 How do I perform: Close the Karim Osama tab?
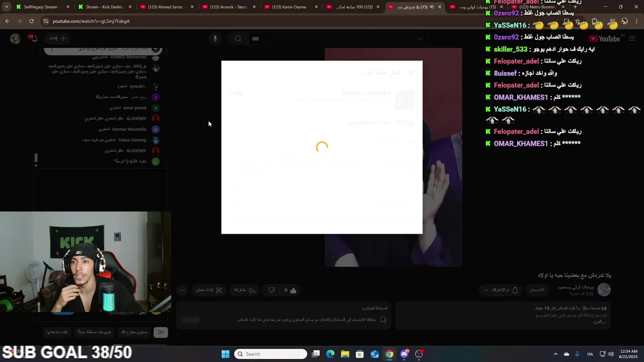(316, 7)
